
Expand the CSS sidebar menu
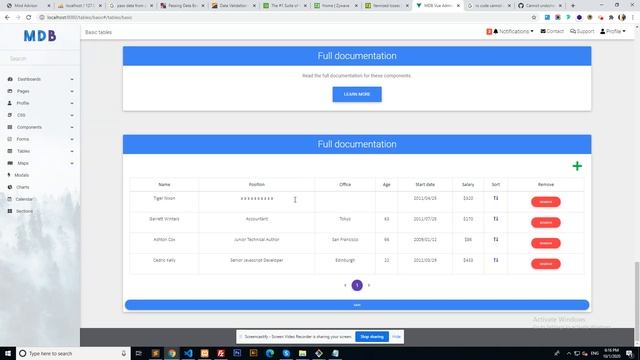point(40,115)
